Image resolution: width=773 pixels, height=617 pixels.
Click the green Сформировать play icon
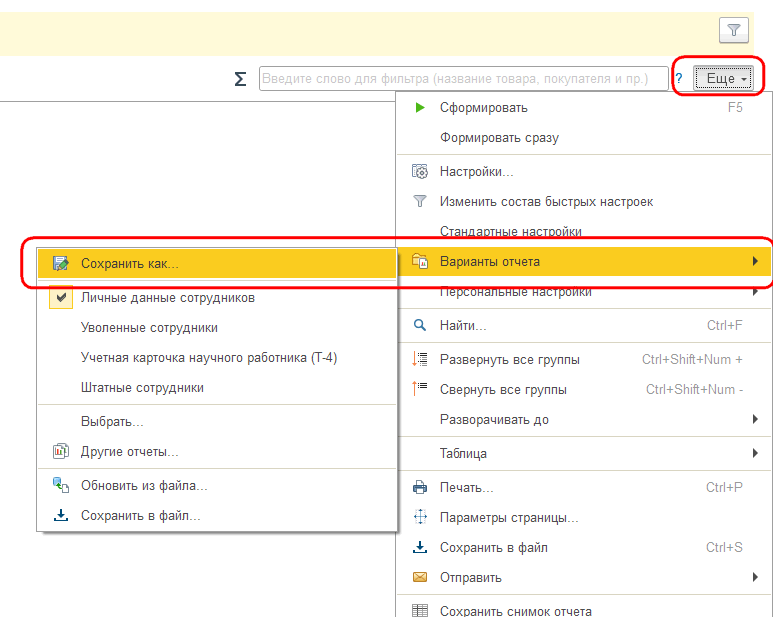pyautogui.click(x=420, y=107)
